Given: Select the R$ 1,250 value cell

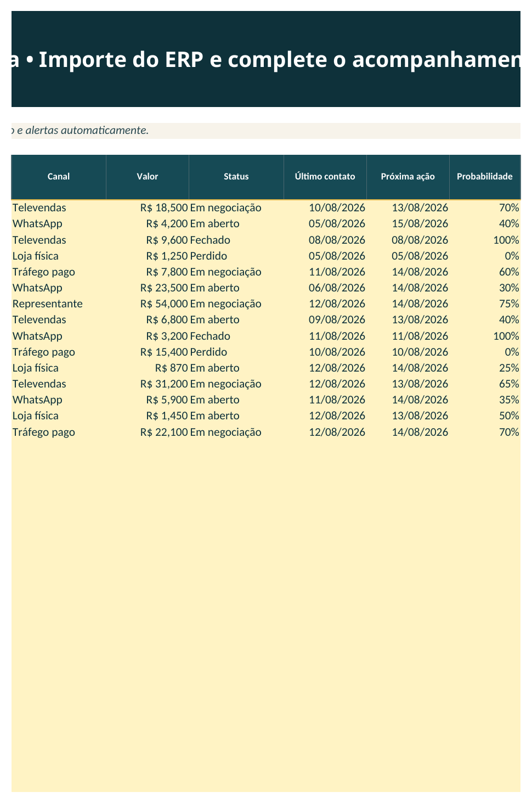Looking at the screenshot, I should (148, 256).
